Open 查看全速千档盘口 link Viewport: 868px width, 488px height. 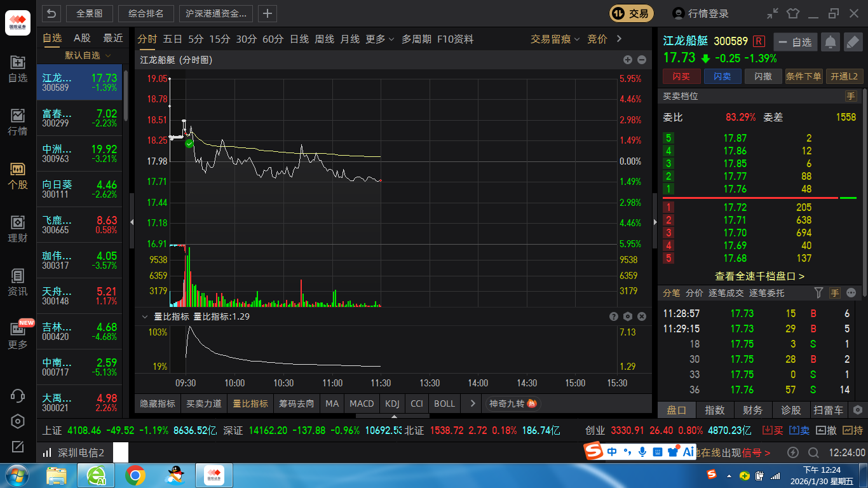(x=759, y=276)
